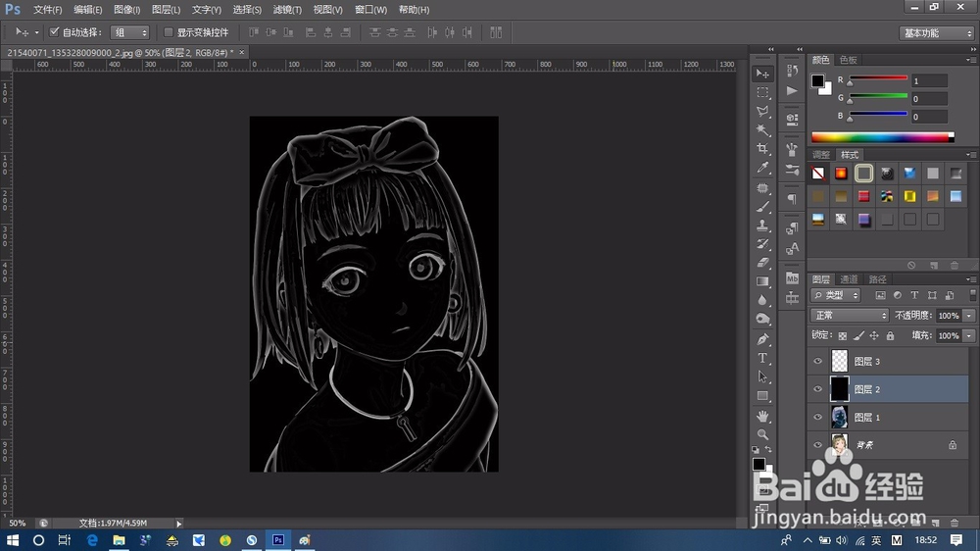Open the 图像(I) menu
Screen dimensions: 980x551
[126, 10]
